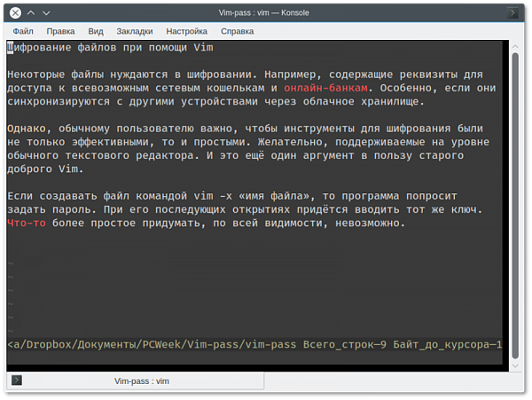Image resolution: width=532 pixels, height=400 pixels.
Task: Click the terminal icon at title bar right
Action: coord(512,13)
